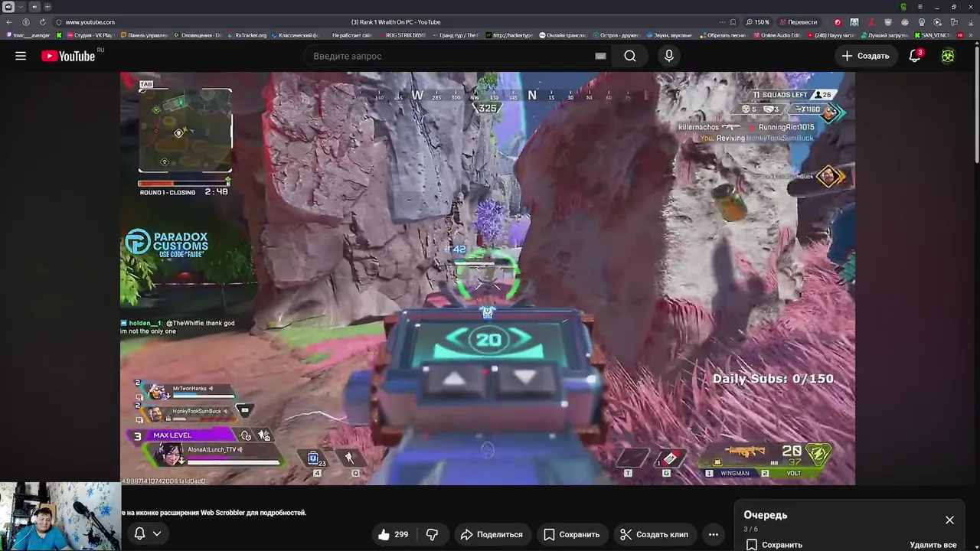
Task: Click Перевести translate button
Action: 798,22
